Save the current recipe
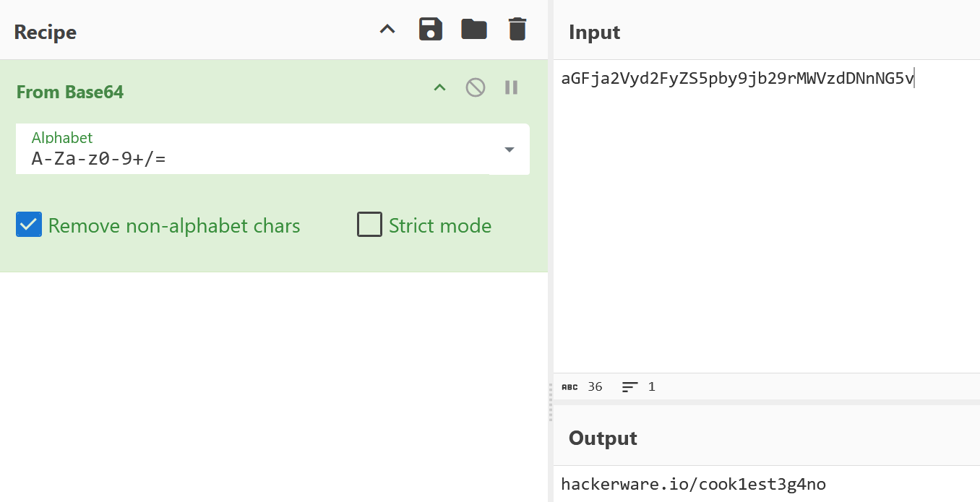The image size is (980, 502). [431, 30]
